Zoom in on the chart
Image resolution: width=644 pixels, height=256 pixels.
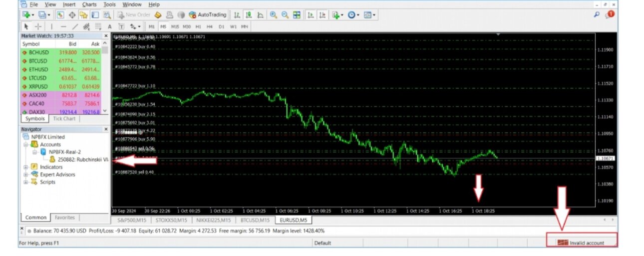point(274,15)
